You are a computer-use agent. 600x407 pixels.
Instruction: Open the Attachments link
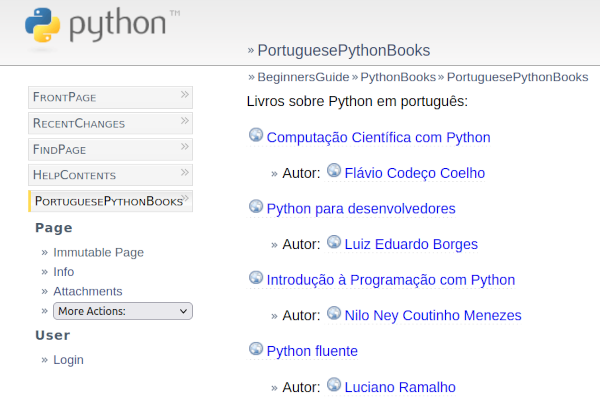[x=88, y=291]
